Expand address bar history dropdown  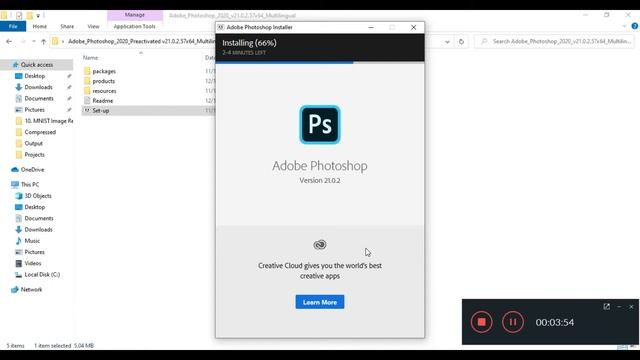pos(447,42)
